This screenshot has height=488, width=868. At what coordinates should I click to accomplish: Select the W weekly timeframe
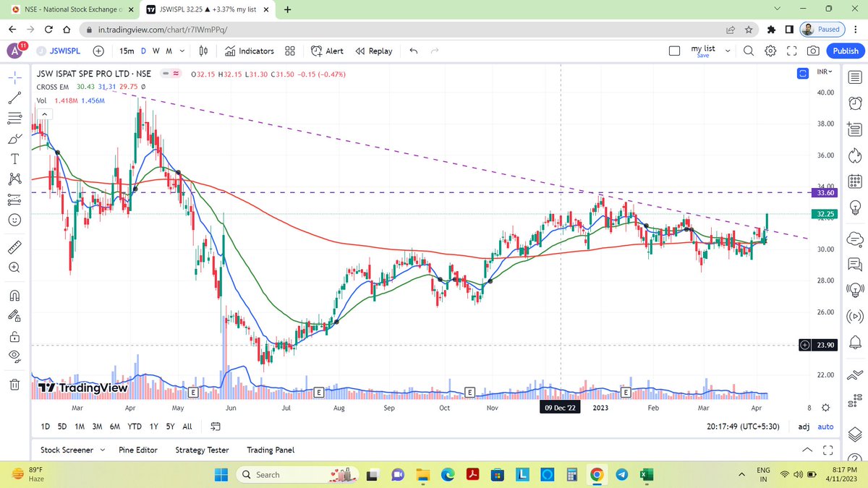click(x=156, y=51)
